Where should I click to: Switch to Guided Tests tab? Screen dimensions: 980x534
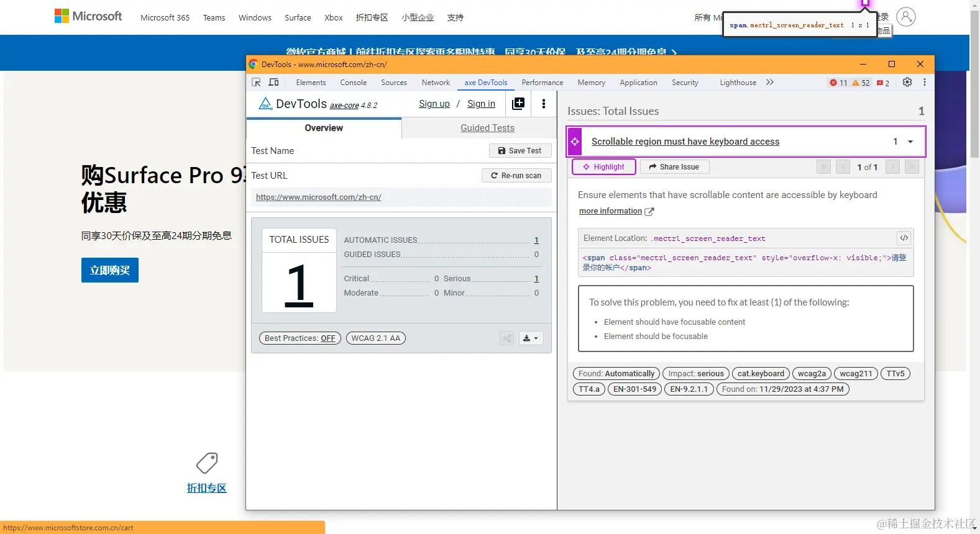tap(487, 128)
